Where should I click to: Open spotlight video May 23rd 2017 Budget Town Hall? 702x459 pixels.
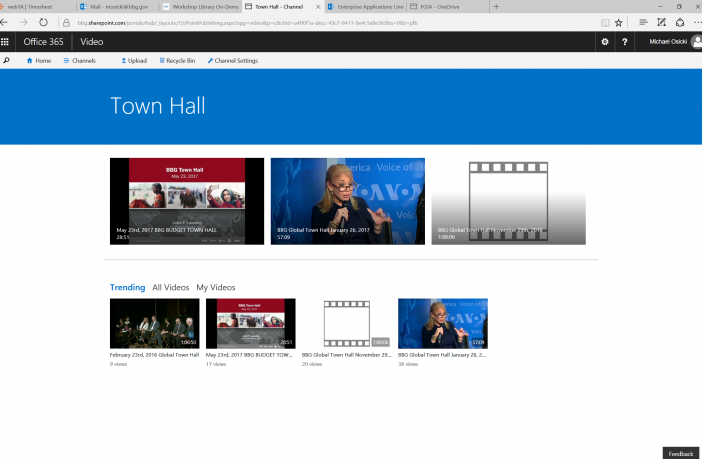click(x=187, y=201)
